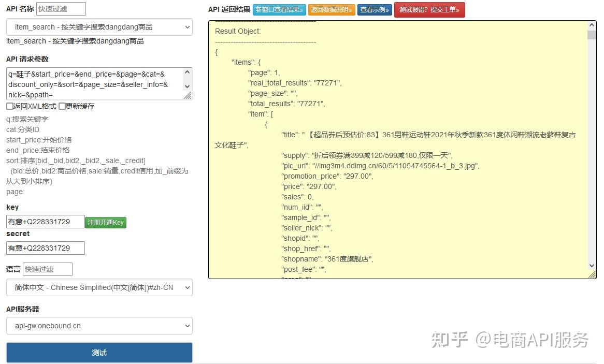Screen dimensions: 604x364
Task: Click the 查看示例 button
Action: [374, 9]
